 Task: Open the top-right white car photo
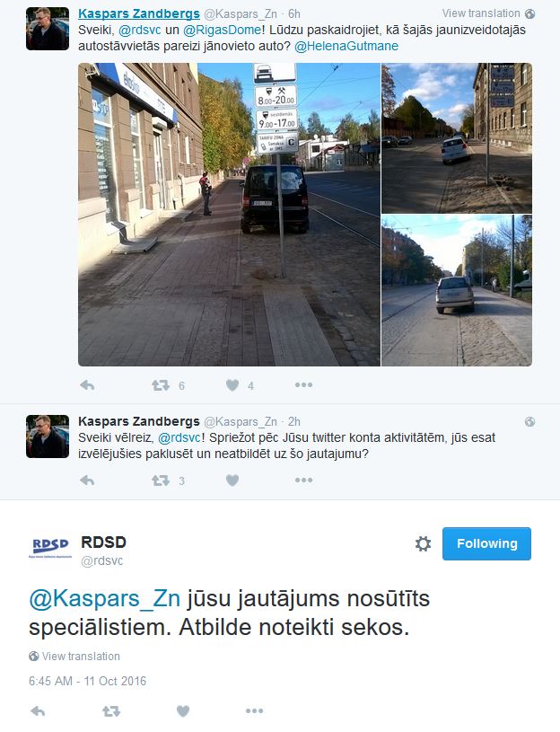click(457, 138)
